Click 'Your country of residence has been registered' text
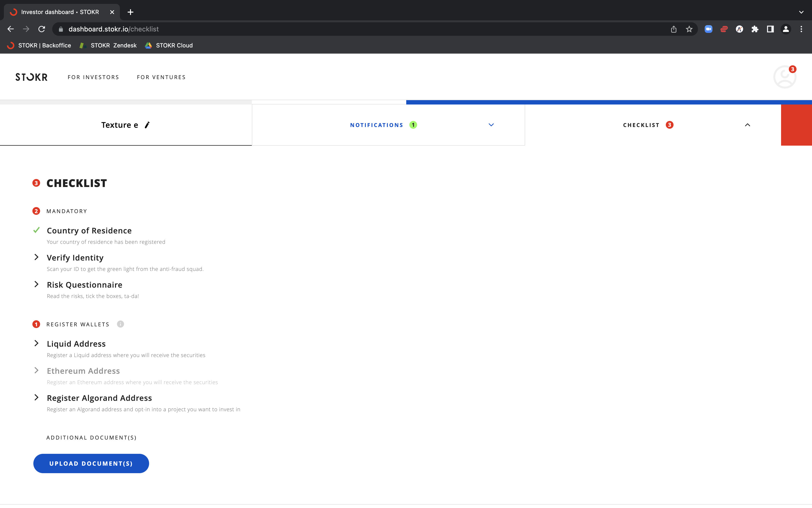The image size is (812, 508). [106, 242]
